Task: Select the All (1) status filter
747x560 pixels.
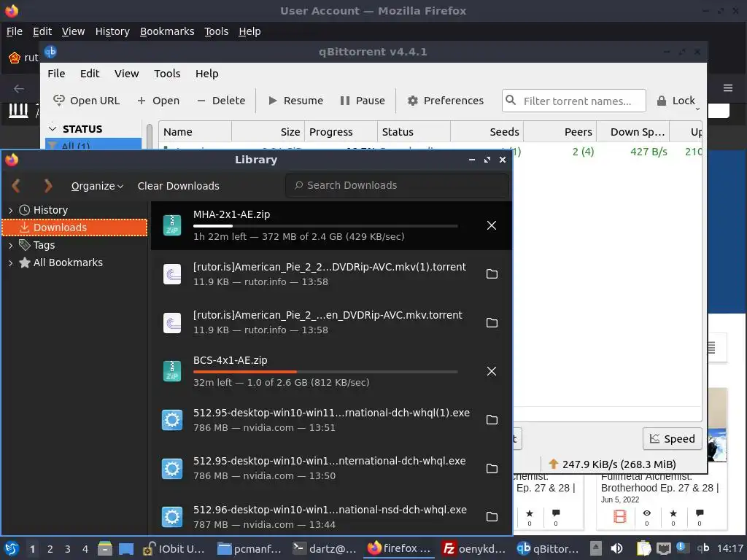Action: point(93,144)
